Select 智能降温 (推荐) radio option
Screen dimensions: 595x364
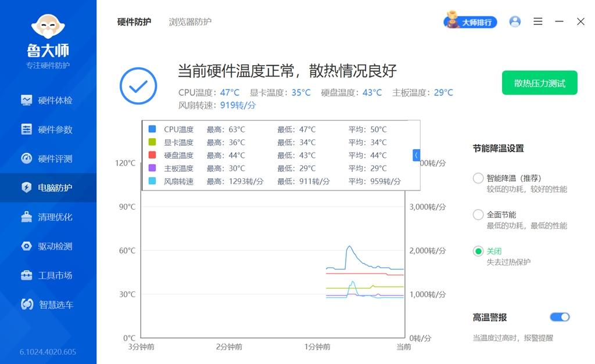coord(478,178)
